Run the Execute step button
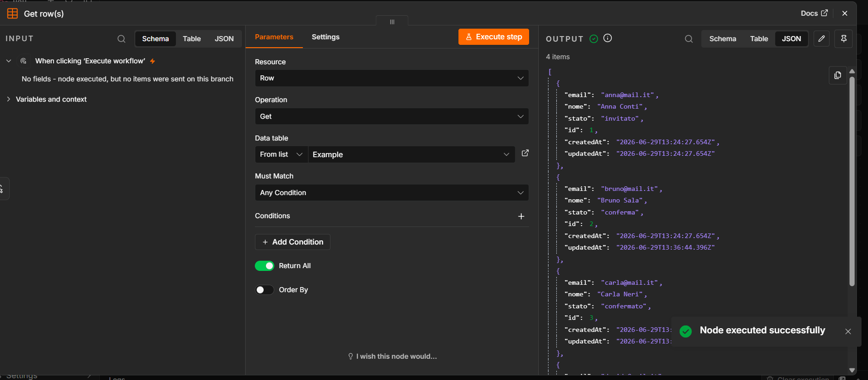Image resolution: width=868 pixels, height=380 pixels. pos(494,37)
